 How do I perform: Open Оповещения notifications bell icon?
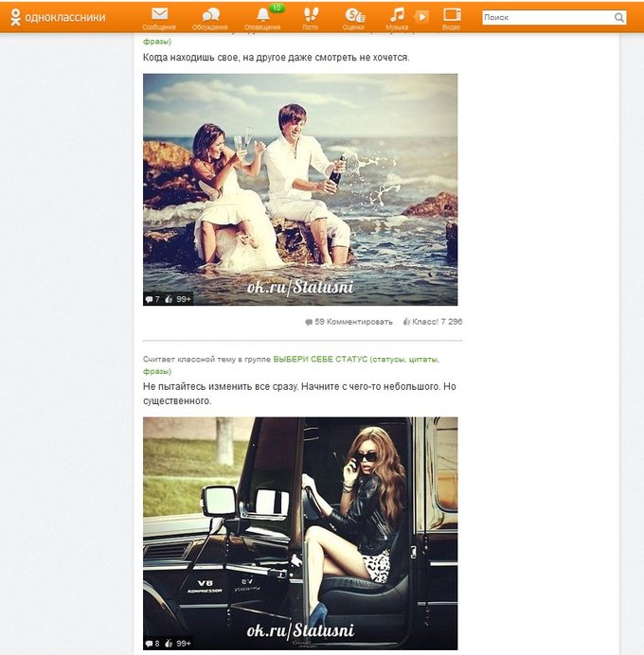tap(262, 15)
